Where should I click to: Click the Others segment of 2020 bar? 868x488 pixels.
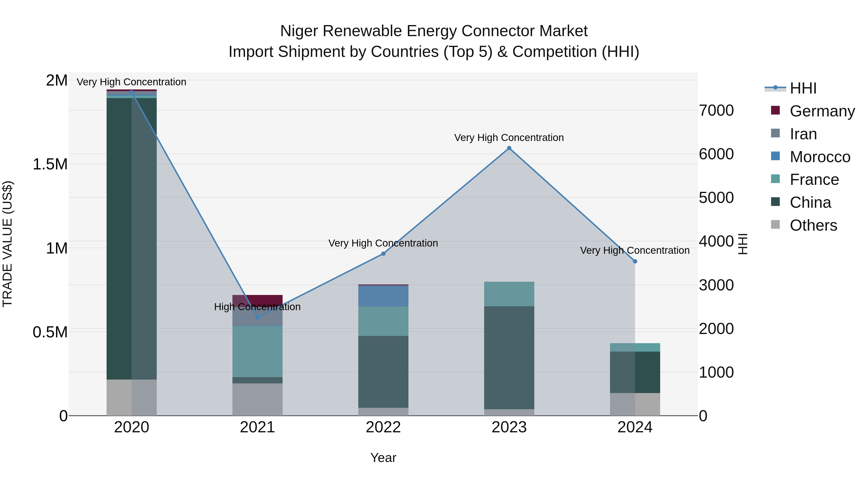coord(132,397)
